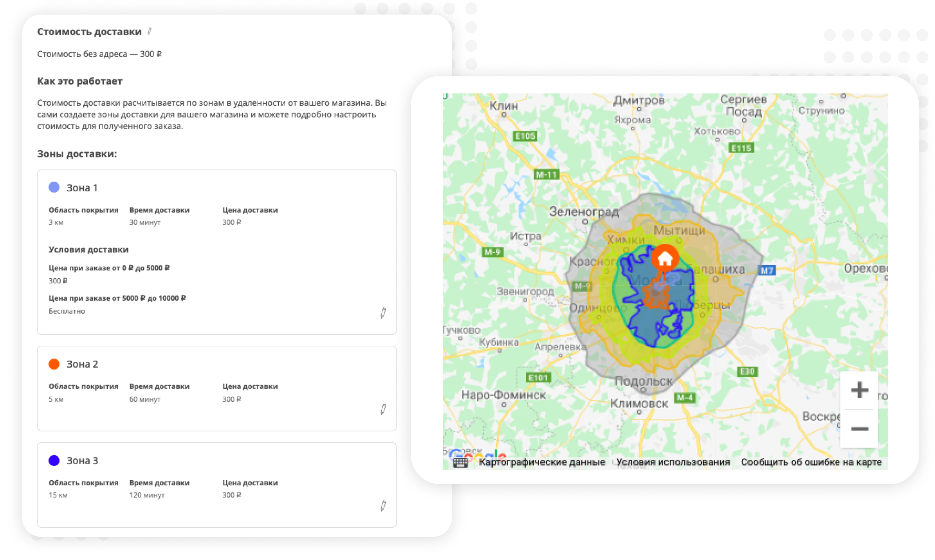
Task: Zoom out the map with minus button
Action: coord(860,429)
